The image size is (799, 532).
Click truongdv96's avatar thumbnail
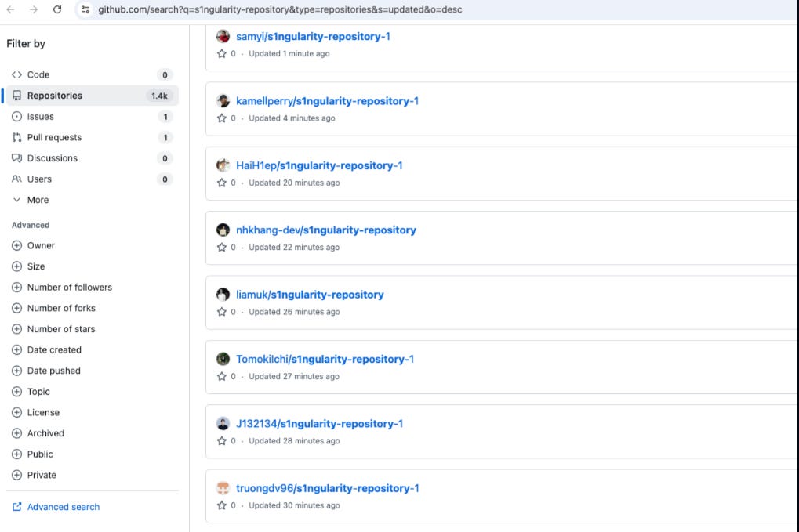coord(223,488)
